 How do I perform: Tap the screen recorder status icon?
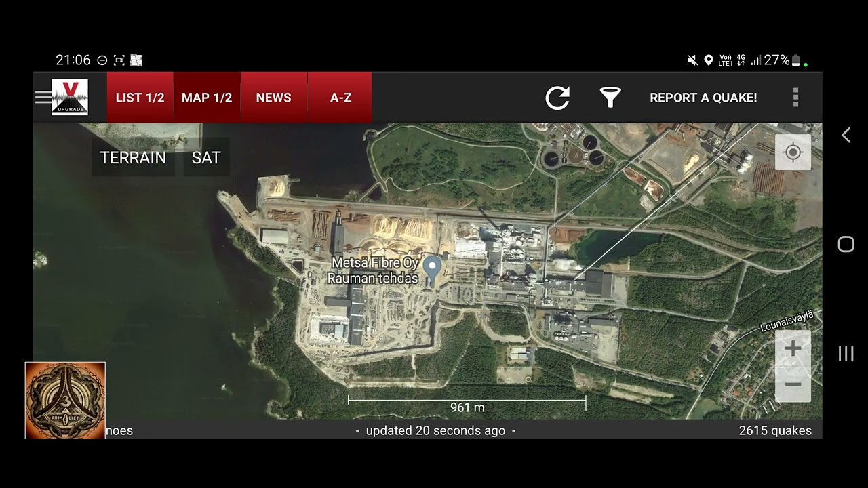pyautogui.click(x=119, y=60)
